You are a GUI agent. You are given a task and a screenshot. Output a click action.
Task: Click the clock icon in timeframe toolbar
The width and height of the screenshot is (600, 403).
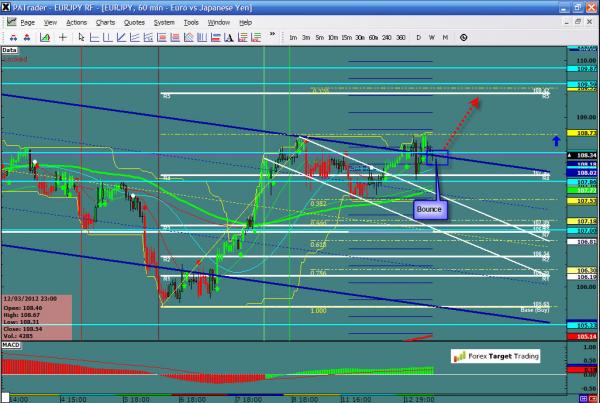pyautogui.click(x=463, y=37)
